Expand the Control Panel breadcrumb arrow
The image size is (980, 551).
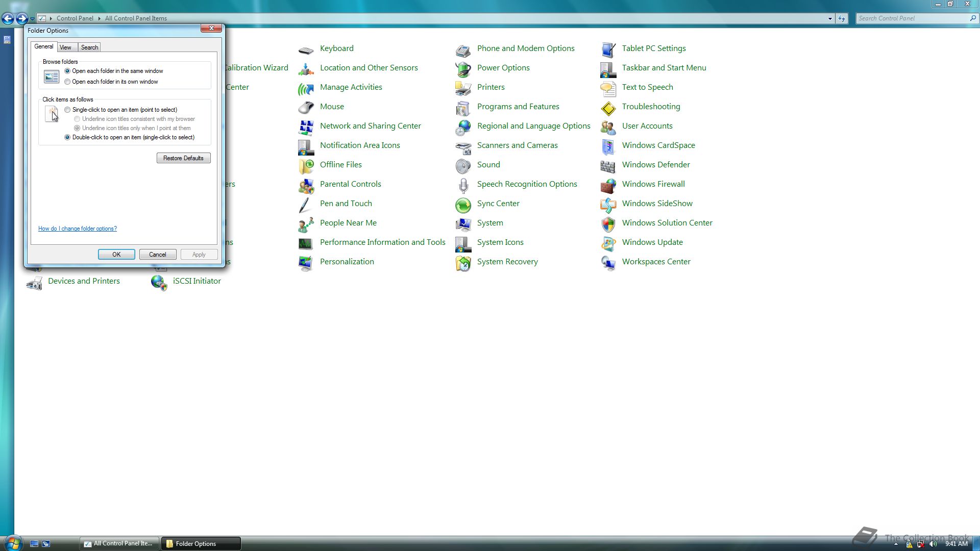(100, 18)
